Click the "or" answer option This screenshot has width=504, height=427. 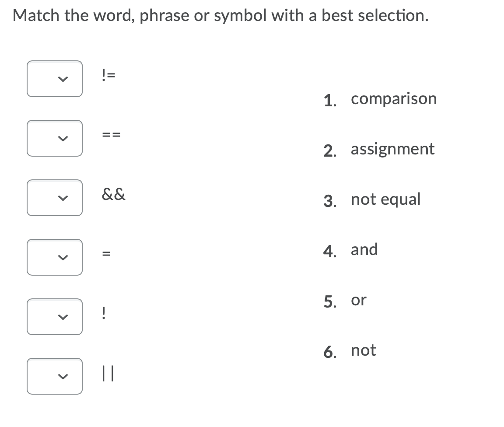pyautogui.click(x=359, y=301)
